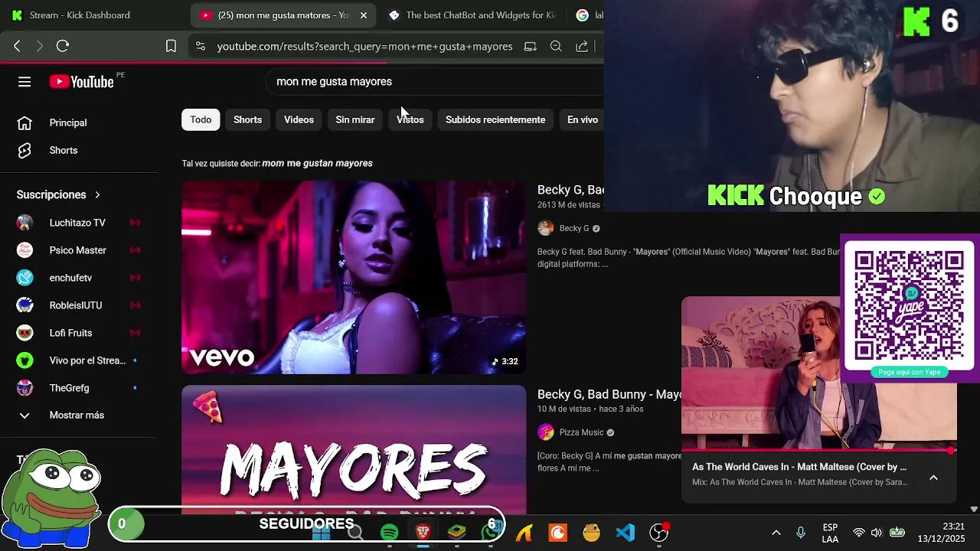This screenshot has width=980, height=551.
Task: Reload the current page
Action: click(63, 46)
